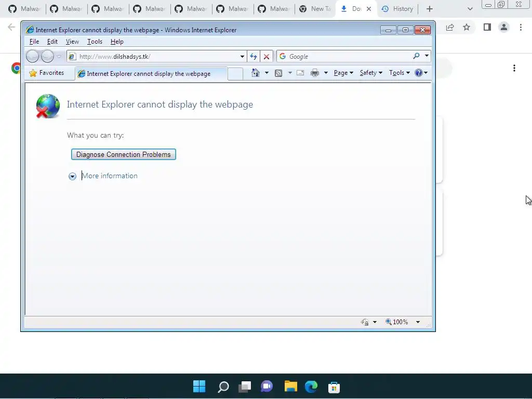The height and width of the screenshot is (399, 532).
Task: Open taskbar Search icon
Action: tap(223, 387)
